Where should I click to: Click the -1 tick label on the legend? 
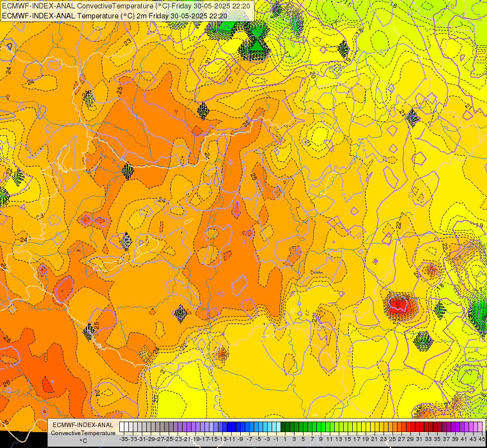pyautogui.click(x=276, y=439)
